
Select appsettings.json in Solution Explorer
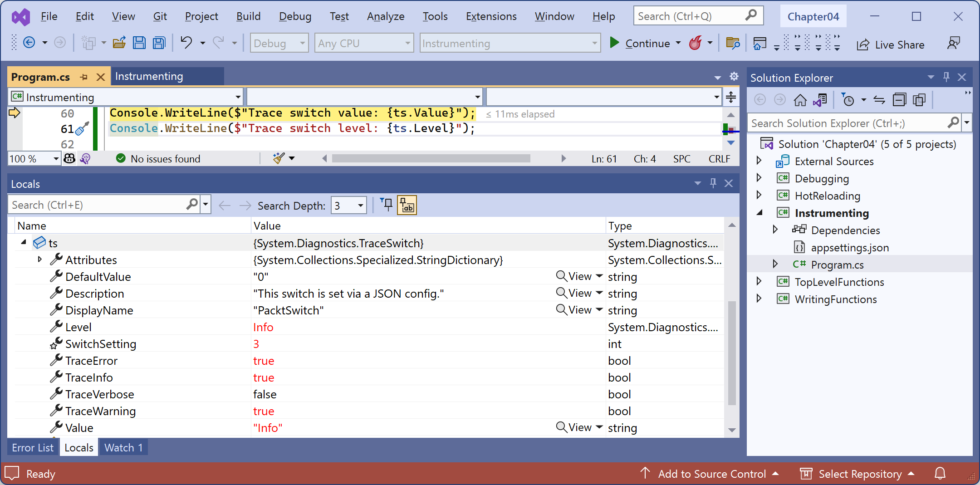tap(850, 248)
